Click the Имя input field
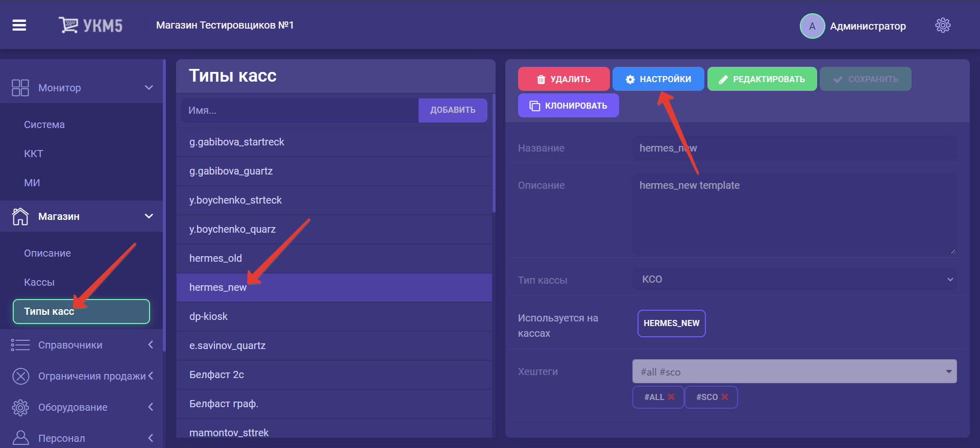This screenshot has width=980, height=448. click(300, 110)
